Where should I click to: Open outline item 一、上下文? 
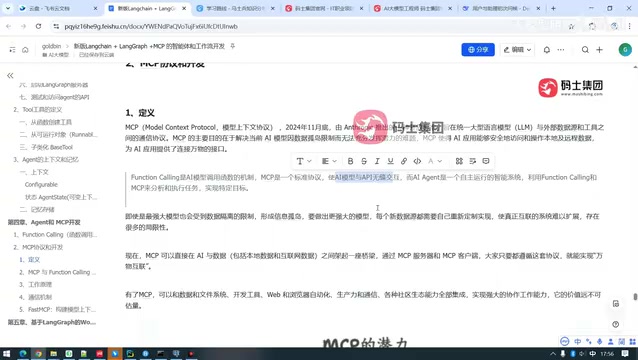click(x=34, y=172)
